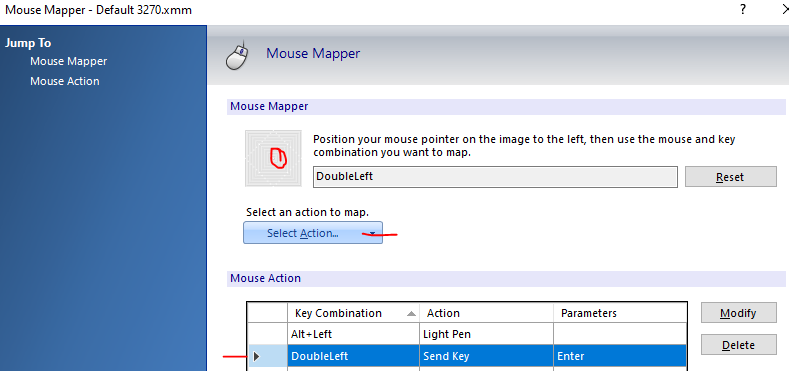Image resolution: width=789 pixels, height=371 pixels.
Task: Click the Modify button
Action: tap(738, 313)
